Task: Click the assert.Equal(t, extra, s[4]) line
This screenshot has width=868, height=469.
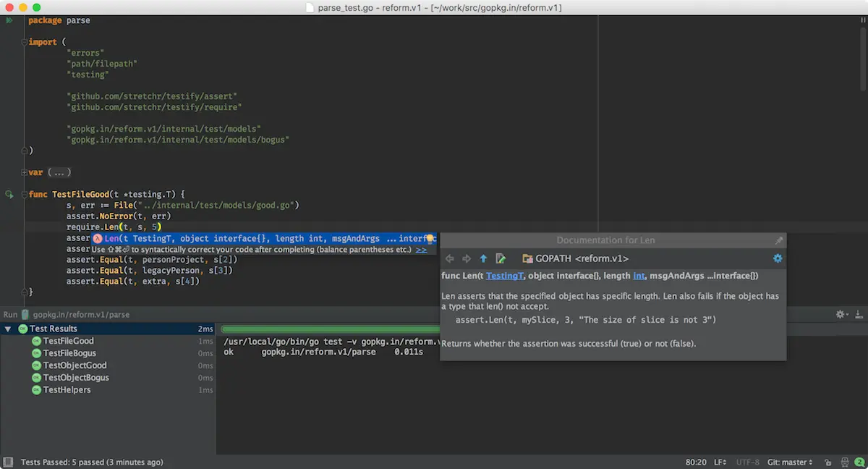Action: coord(132,281)
